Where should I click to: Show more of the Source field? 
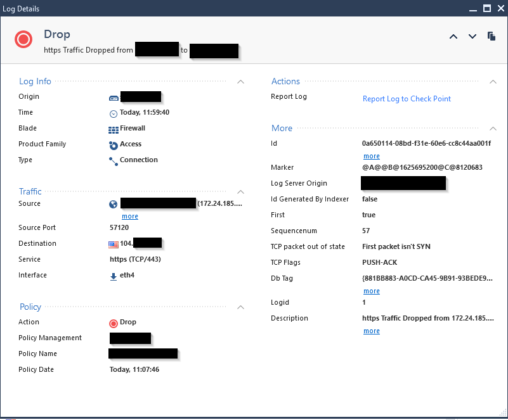[130, 217]
